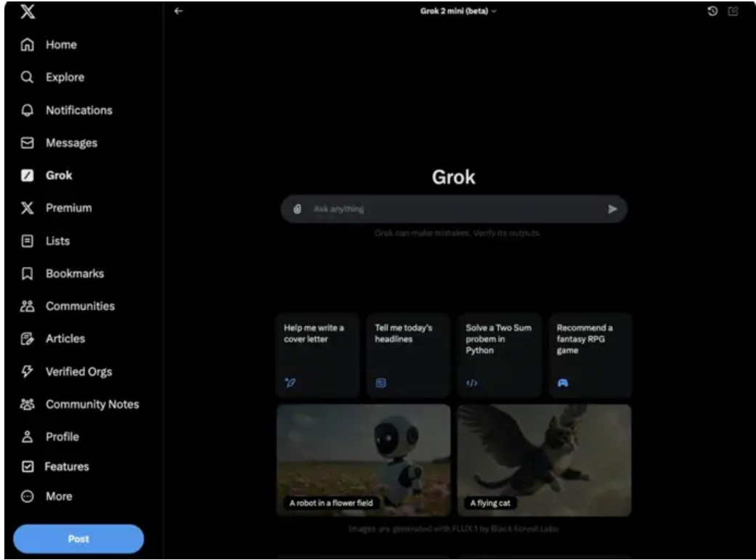Click the Verified Orgs menu label
Image resolution: width=756 pixels, height=560 pixels.
click(x=78, y=371)
